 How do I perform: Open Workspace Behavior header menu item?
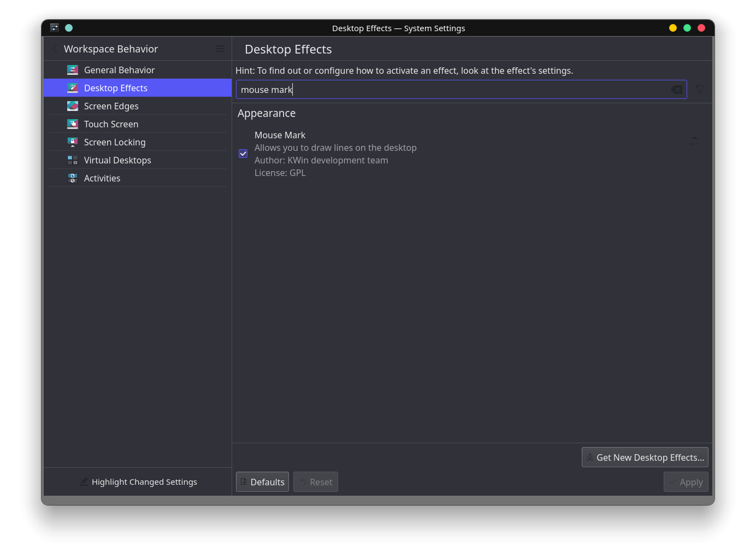(x=111, y=49)
